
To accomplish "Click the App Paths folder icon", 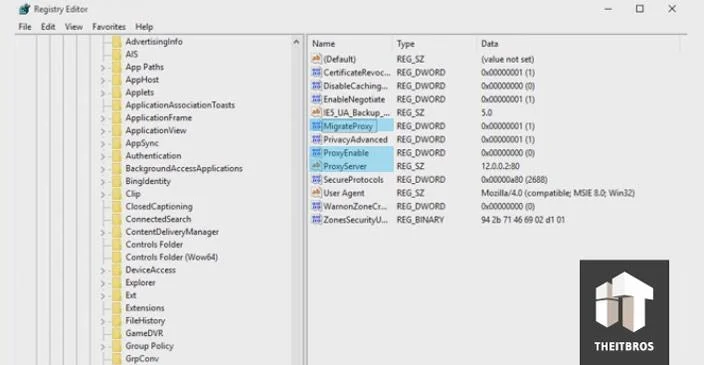I will point(117,67).
